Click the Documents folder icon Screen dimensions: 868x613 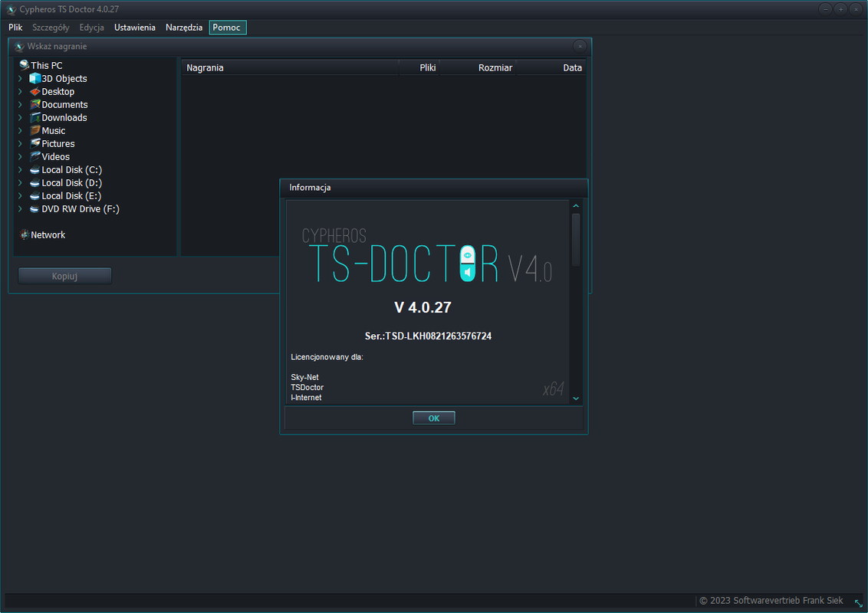click(x=35, y=104)
